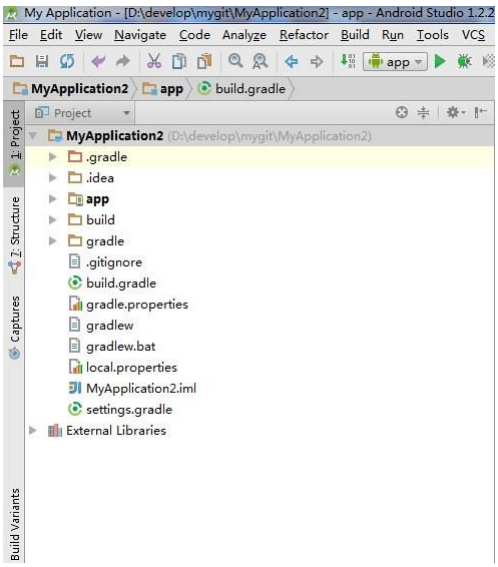
Task: Open the View menu
Action: pos(89,35)
